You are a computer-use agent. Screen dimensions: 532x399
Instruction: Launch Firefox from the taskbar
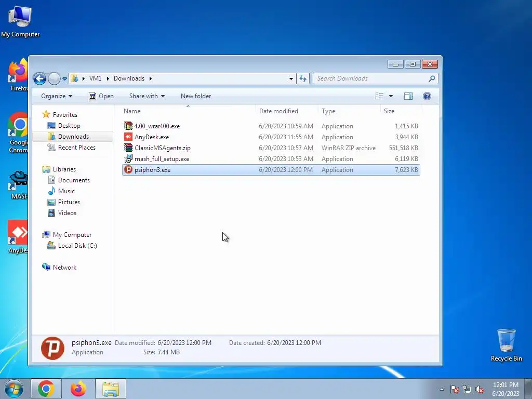click(x=78, y=389)
